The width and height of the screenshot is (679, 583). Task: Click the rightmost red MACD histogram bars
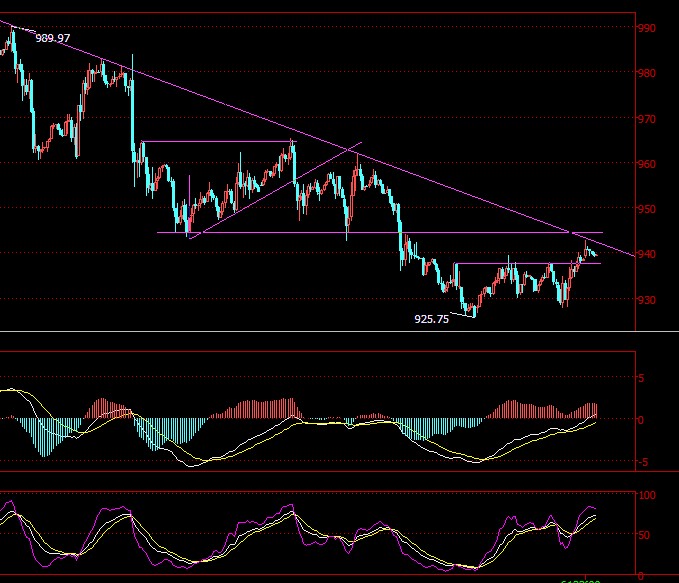click(x=592, y=410)
